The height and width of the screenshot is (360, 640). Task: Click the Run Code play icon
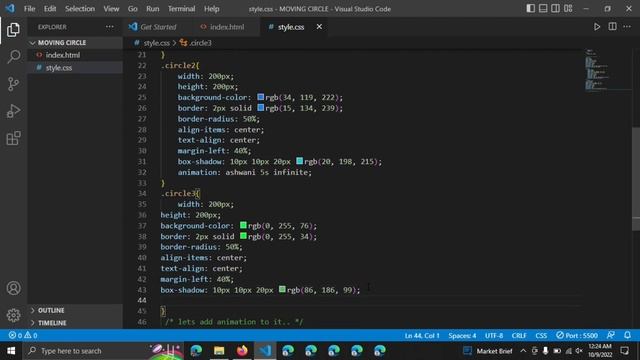click(597, 27)
